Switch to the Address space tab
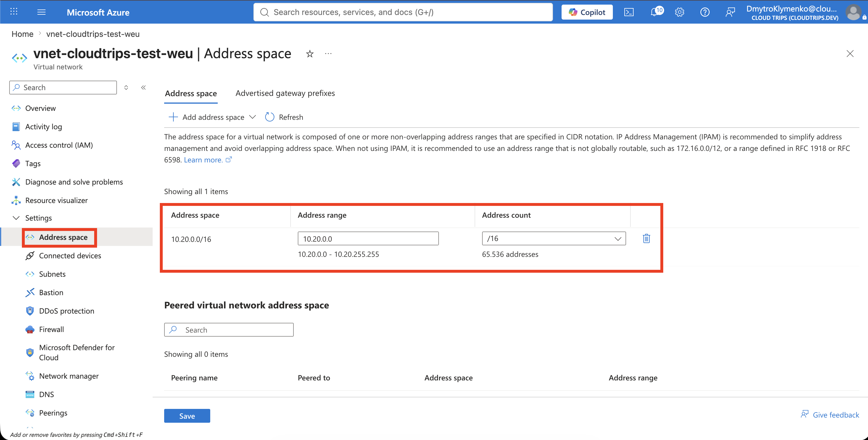 191,93
